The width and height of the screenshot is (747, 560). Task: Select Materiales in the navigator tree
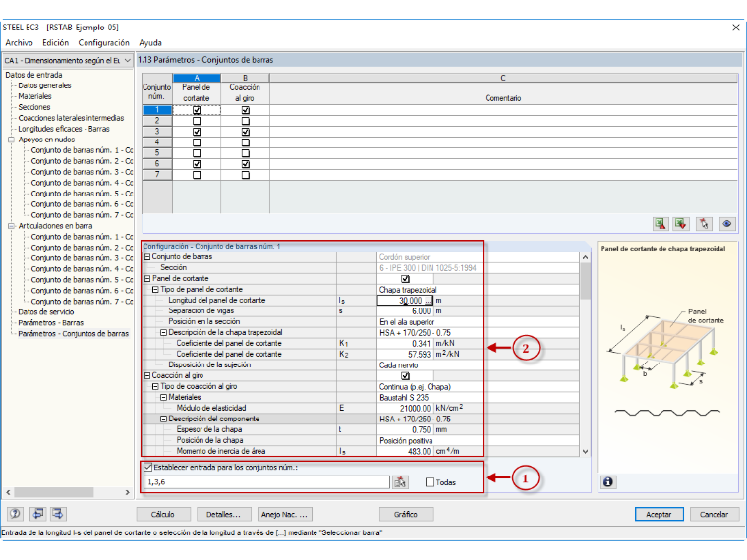[34, 96]
